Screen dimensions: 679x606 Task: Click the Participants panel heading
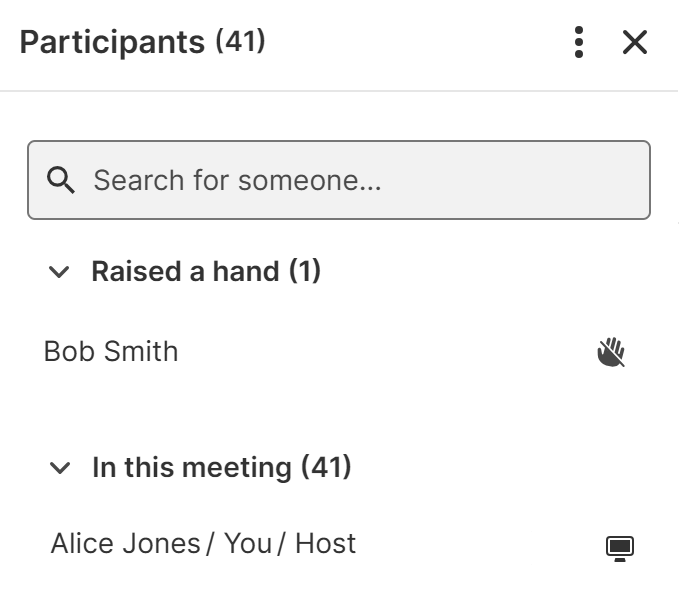pos(112,42)
